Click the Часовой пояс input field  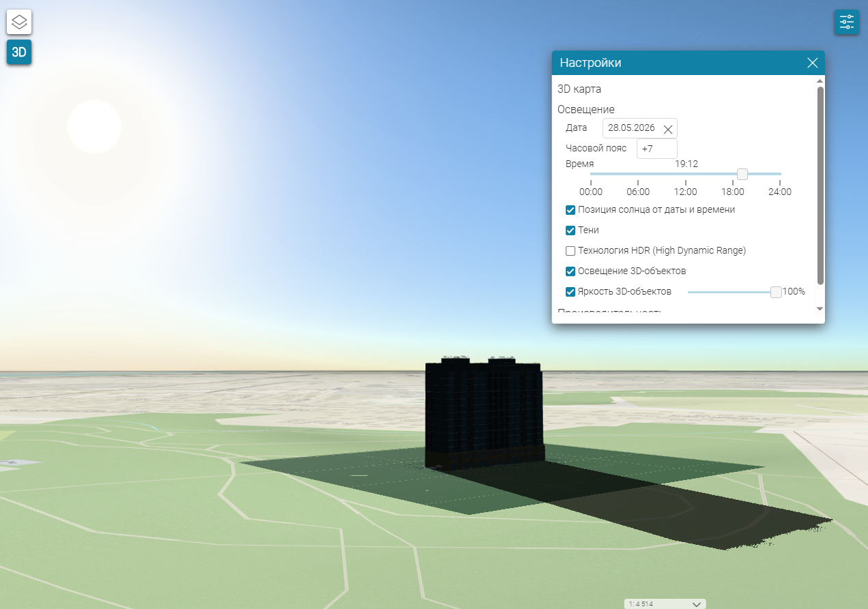(657, 149)
